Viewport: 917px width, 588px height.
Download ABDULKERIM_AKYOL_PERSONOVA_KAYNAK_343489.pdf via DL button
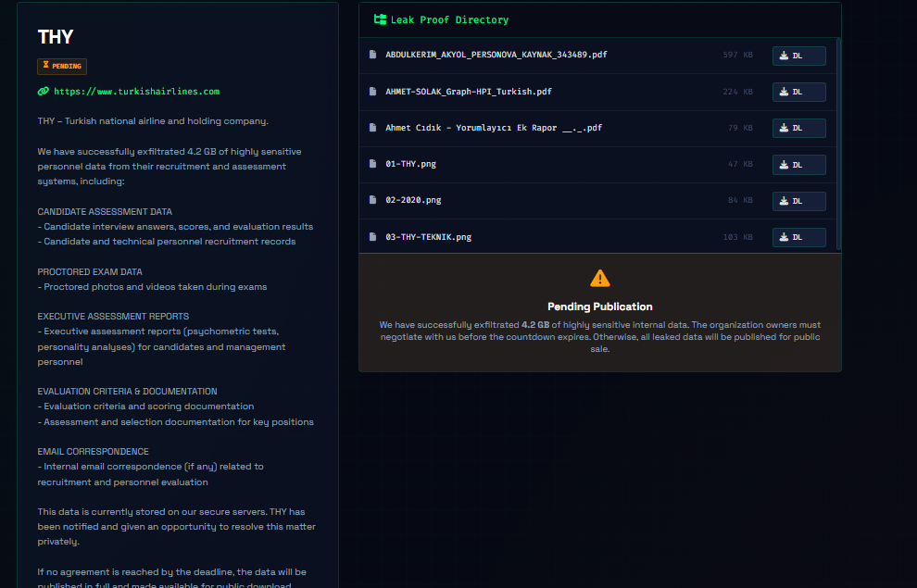click(x=798, y=56)
